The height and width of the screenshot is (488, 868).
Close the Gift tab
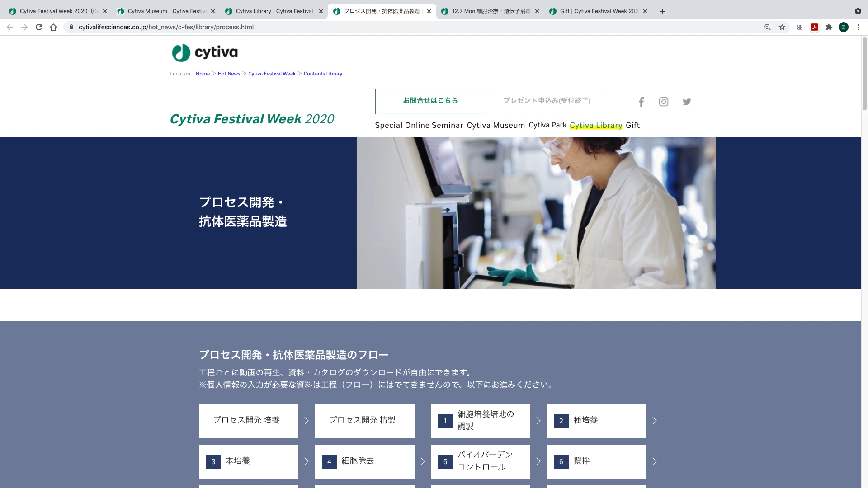645,11
